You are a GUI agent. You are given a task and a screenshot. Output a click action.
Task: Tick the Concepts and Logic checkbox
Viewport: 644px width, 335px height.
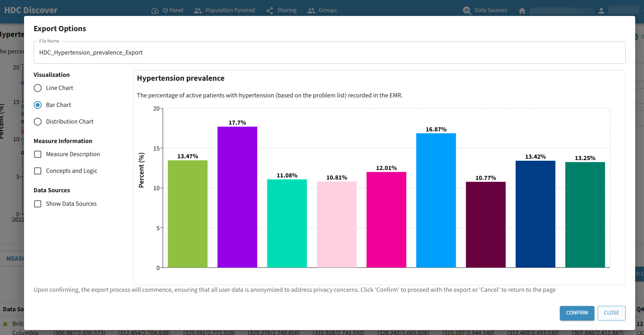click(x=38, y=171)
